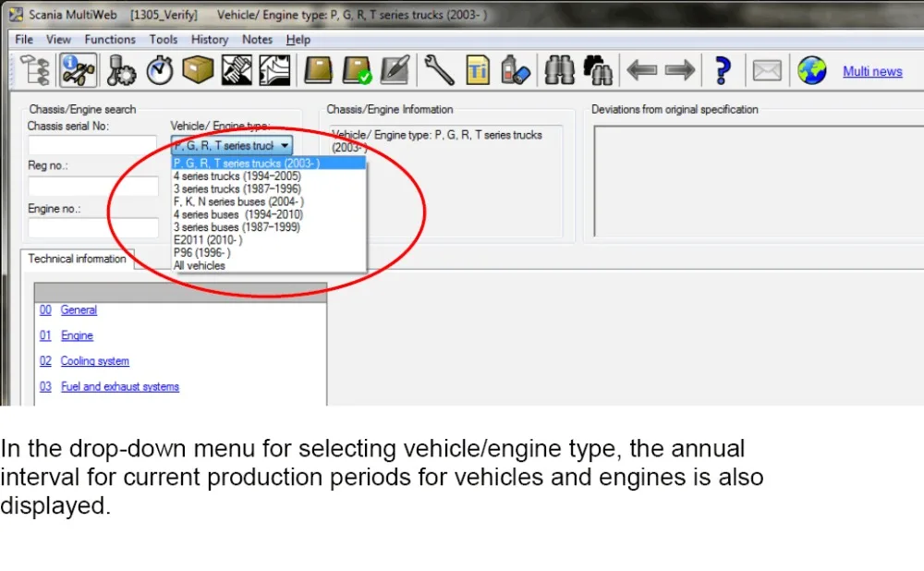Click the black-and-white diagram icon beside handshake

[274, 71]
